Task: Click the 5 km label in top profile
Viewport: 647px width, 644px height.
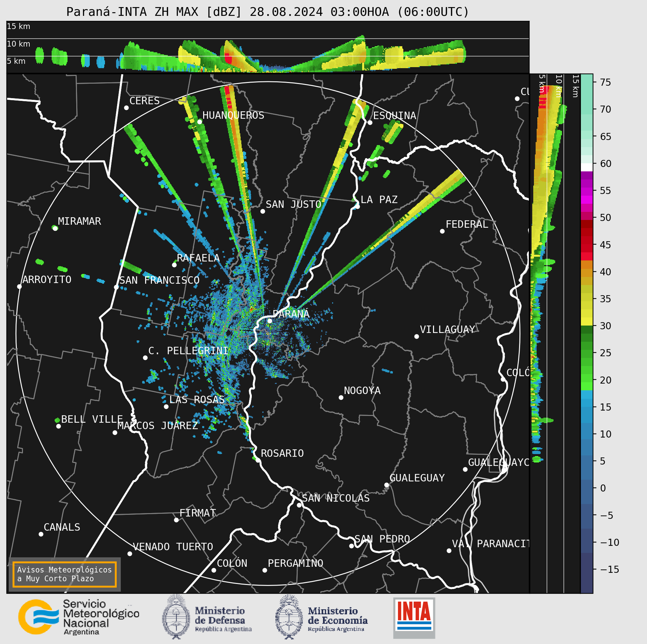Action: click(x=16, y=61)
